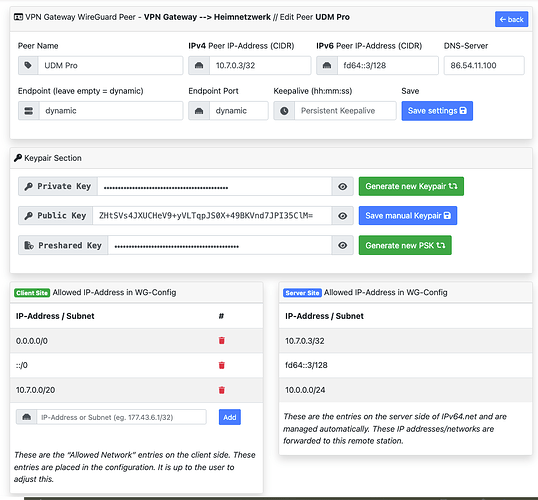Click the network icon beside IPv6 address

point(327,65)
